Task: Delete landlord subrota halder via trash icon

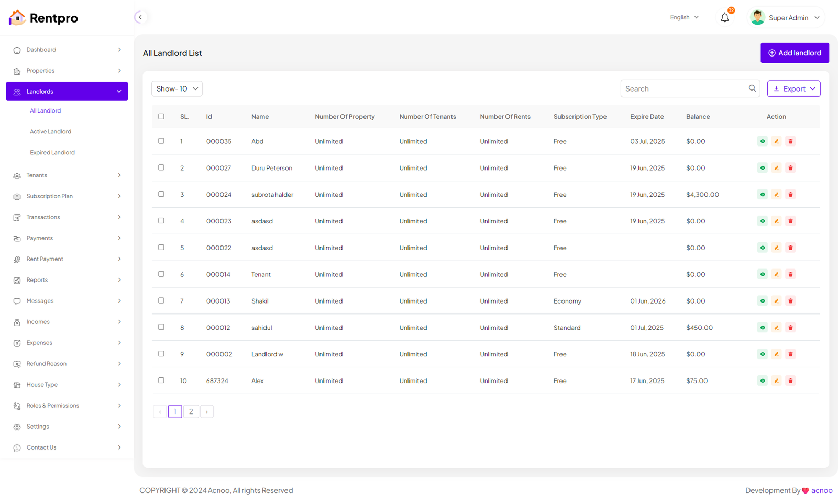Action: coord(791,195)
